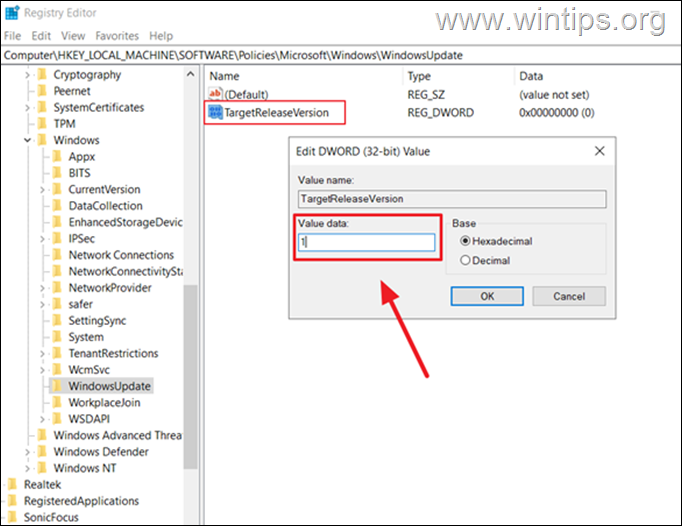
Task: Expand the SystemCertificates key
Action: pyautogui.click(x=27, y=107)
